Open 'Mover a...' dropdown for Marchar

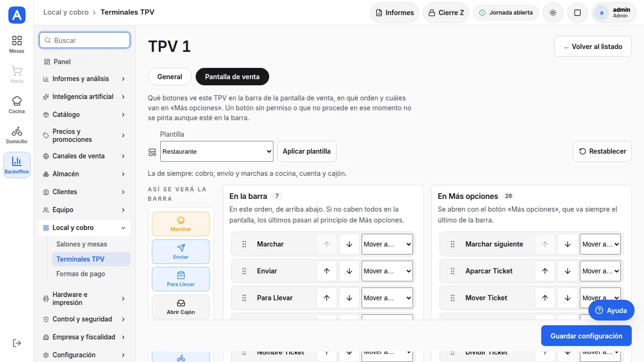coord(387,244)
